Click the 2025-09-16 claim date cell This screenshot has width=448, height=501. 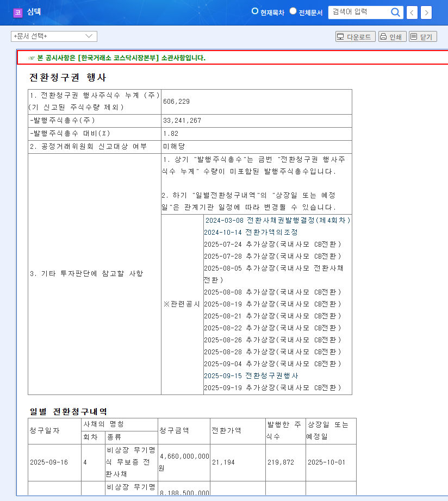(x=55, y=462)
